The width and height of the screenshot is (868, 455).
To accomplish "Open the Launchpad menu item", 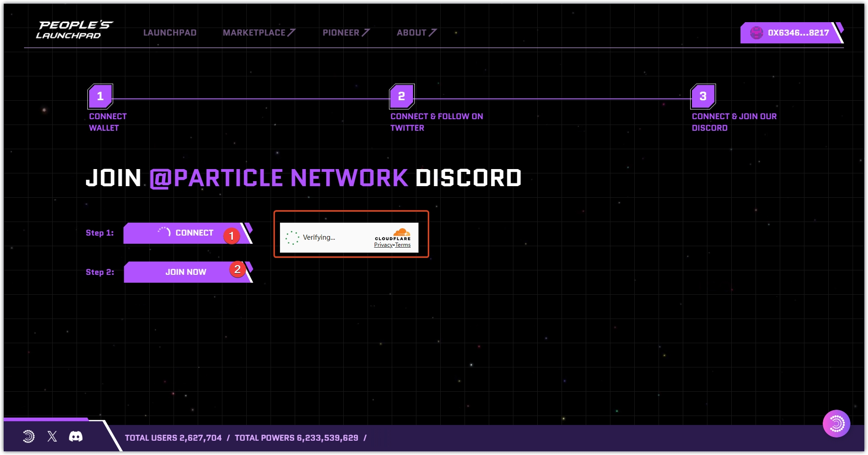I will (x=170, y=33).
